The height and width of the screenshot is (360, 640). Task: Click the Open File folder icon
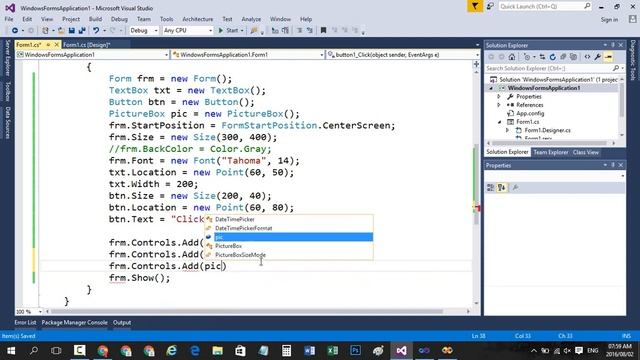[x=61, y=31]
